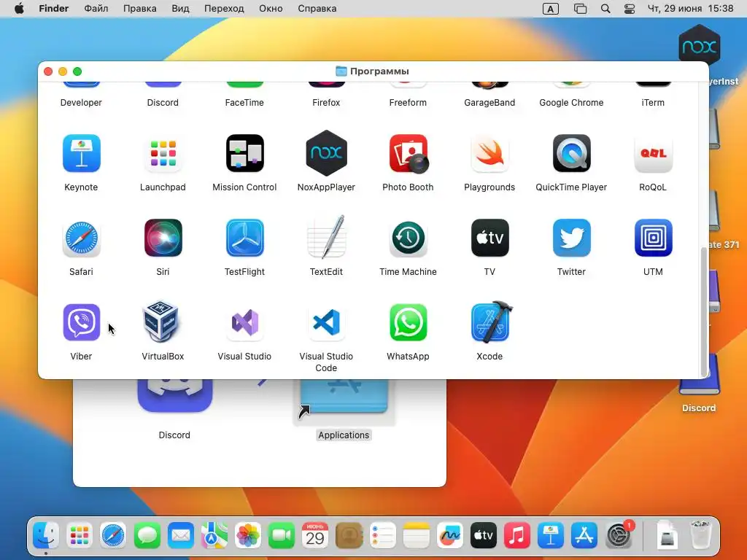Screen dimensions: 747x560
Task: Click the iTerm label
Action: tap(653, 102)
